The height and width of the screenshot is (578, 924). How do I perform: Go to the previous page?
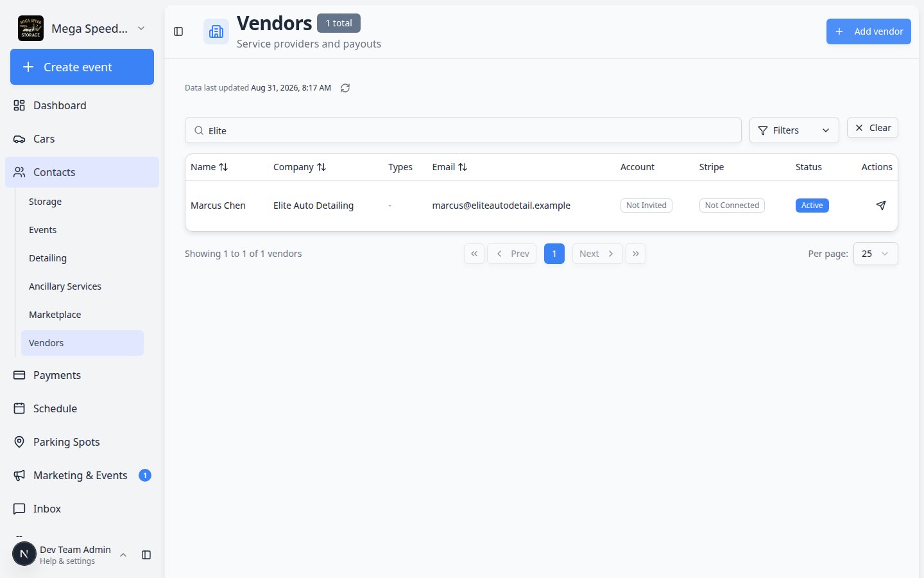512,254
